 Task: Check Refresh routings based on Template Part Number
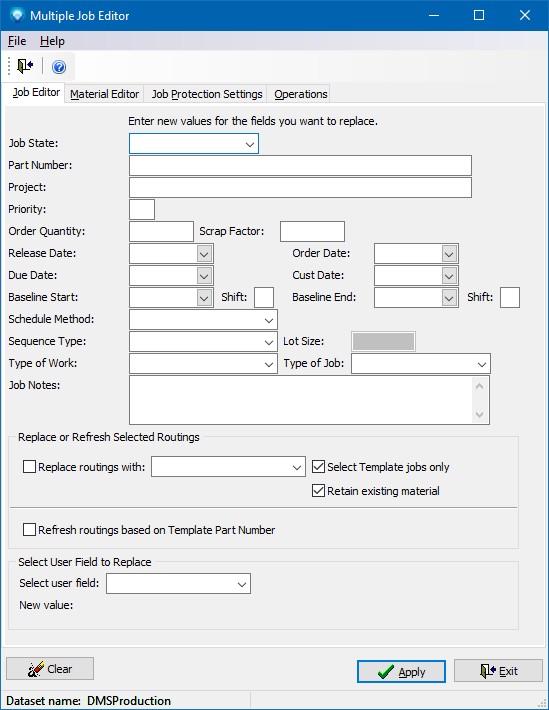click(x=29, y=529)
